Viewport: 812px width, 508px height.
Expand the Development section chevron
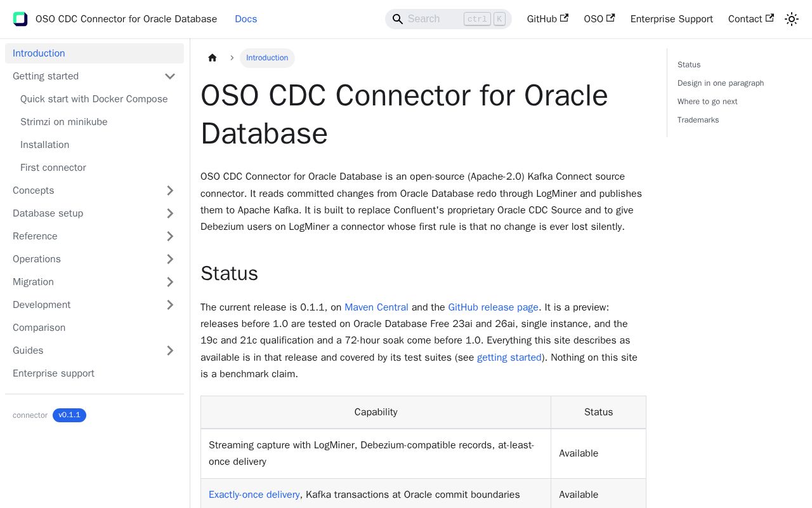point(170,305)
